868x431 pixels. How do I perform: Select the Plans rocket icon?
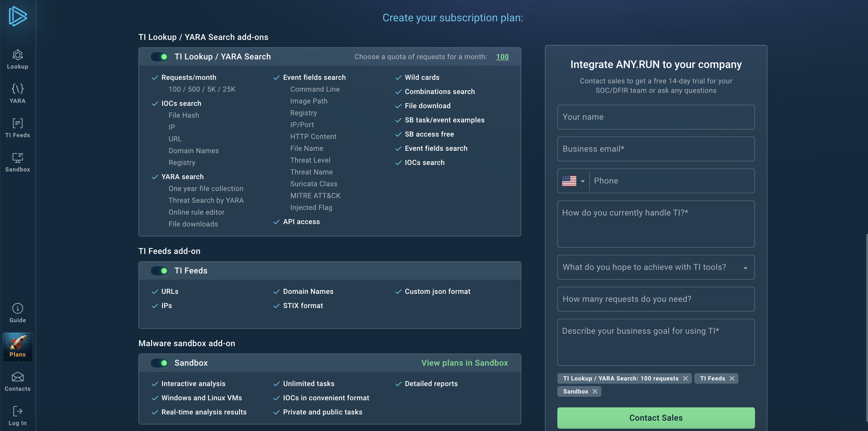pyautogui.click(x=17, y=347)
